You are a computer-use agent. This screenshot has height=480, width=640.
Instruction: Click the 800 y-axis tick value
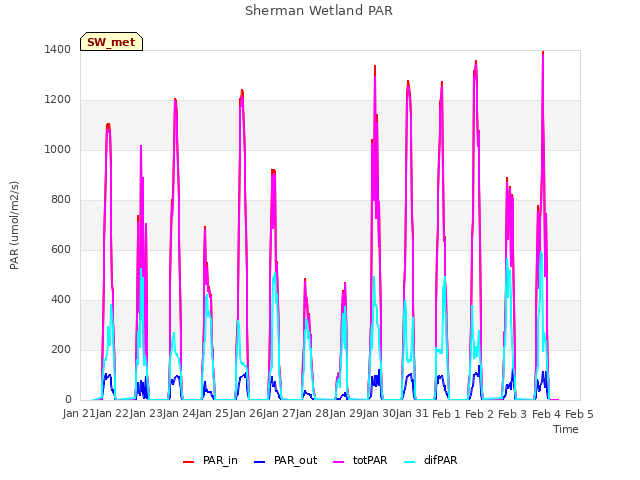pos(61,200)
